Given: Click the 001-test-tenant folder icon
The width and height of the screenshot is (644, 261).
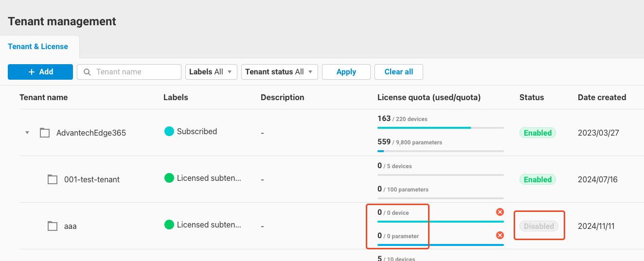Looking at the screenshot, I should click(53, 179).
